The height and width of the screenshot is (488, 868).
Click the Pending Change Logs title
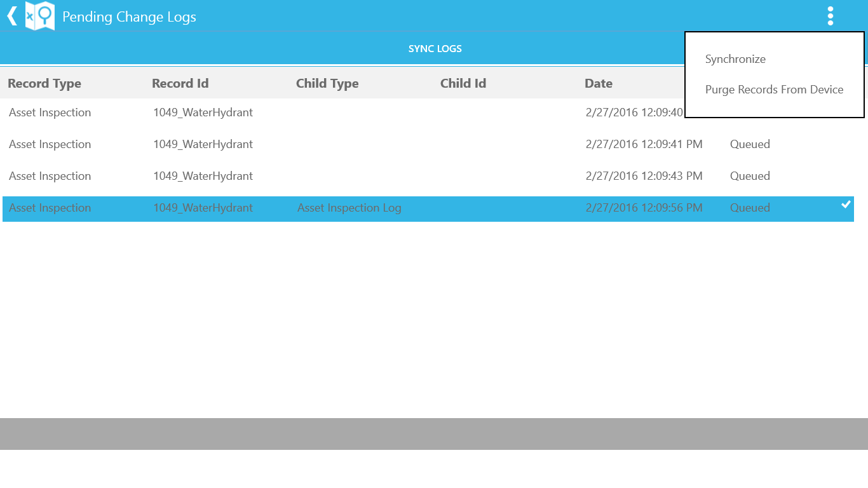129,17
